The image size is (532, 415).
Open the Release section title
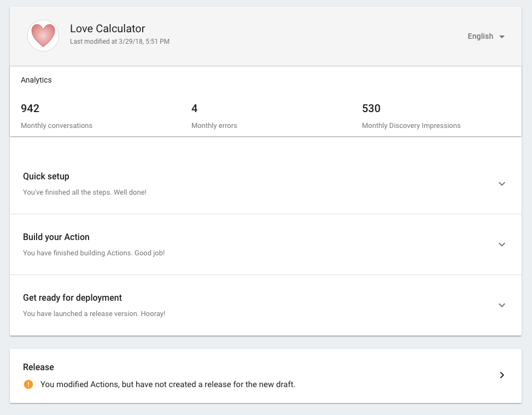[x=38, y=367]
